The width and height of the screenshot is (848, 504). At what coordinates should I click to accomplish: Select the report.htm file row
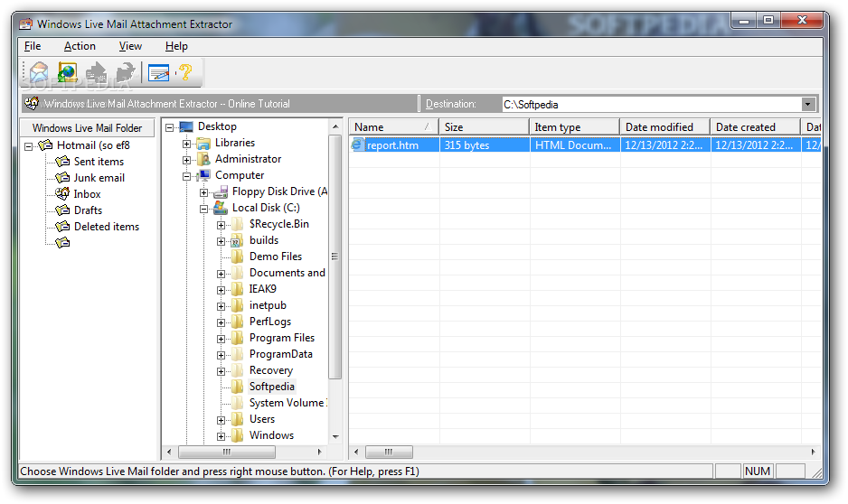tap(585, 145)
